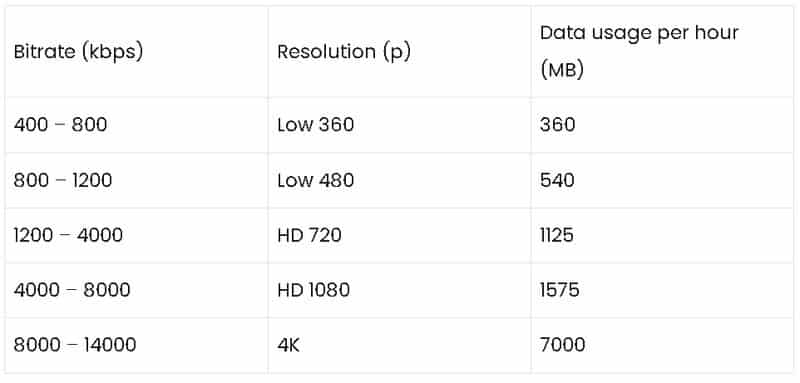Click the (MB) unit text in header
Image resolution: width=800 pixels, height=383 pixels.
[562, 70]
